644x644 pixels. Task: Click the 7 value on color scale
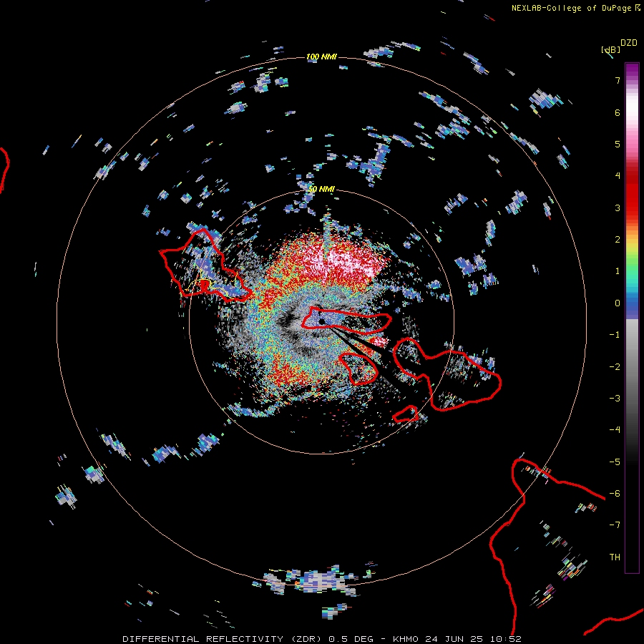(x=618, y=80)
